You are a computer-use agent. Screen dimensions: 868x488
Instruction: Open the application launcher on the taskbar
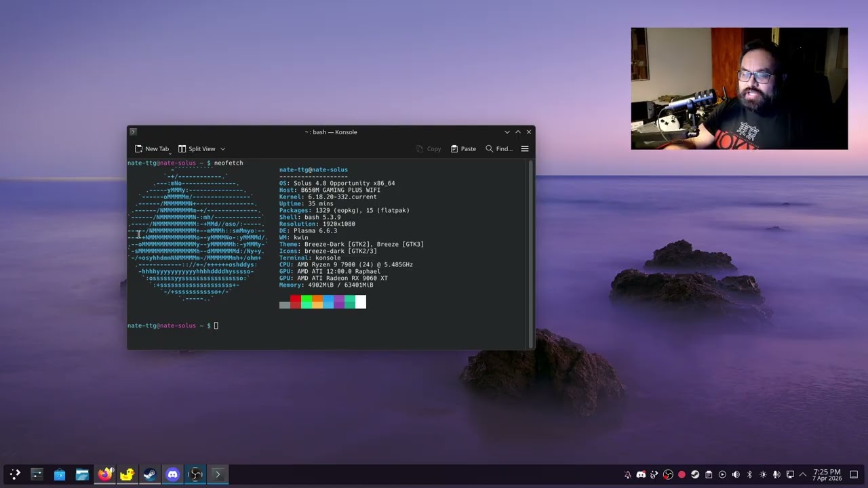click(15, 474)
